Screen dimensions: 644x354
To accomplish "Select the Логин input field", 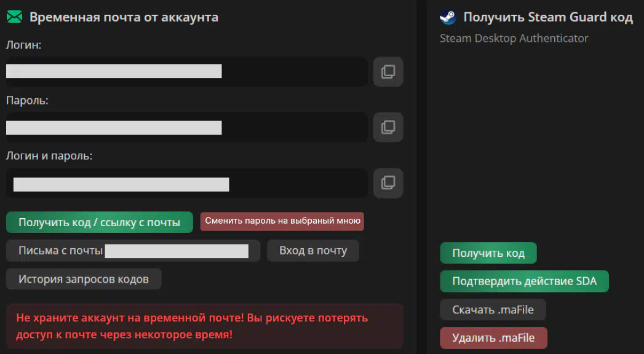I will pos(187,72).
